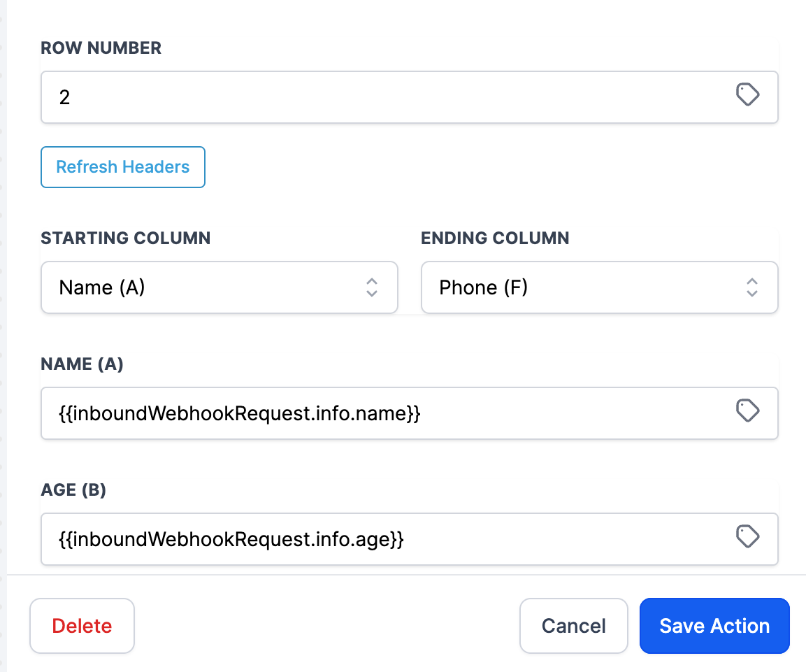Cancel editing this action

(573, 626)
